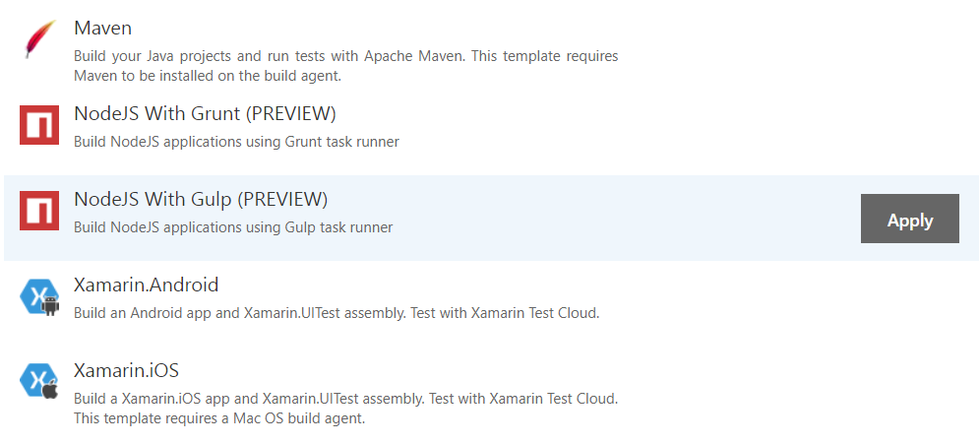The image size is (980, 444).
Task: Click the NodeJS With Grunt red icon
Action: (x=39, y=126)
